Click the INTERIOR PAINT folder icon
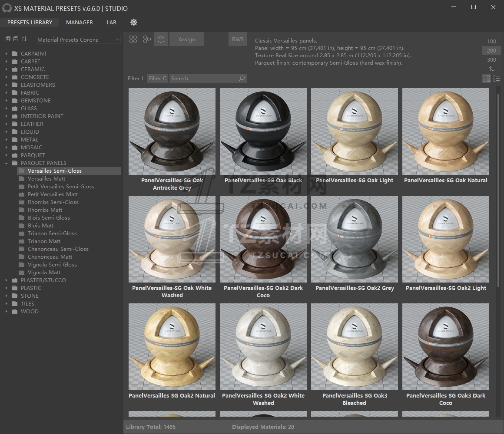Screen dimensions: 504x434 click(x=14, y=116)
